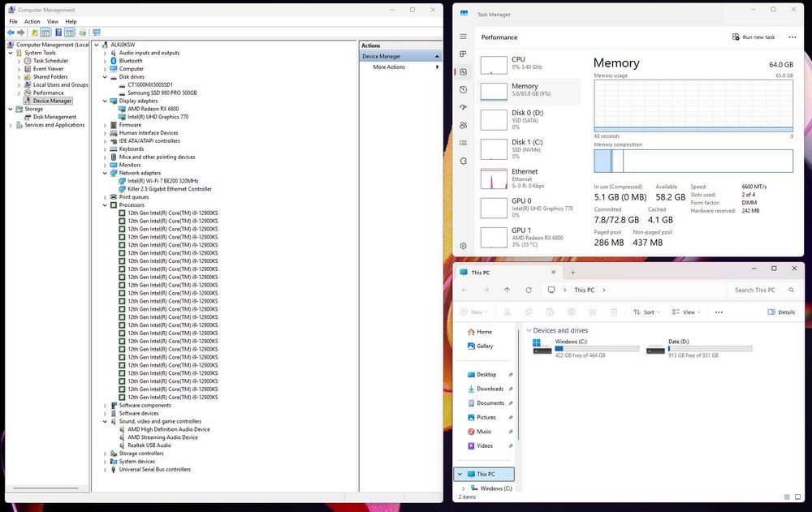
Task: Toggle the Details pane in File Explorer
Action: [781, 312]
